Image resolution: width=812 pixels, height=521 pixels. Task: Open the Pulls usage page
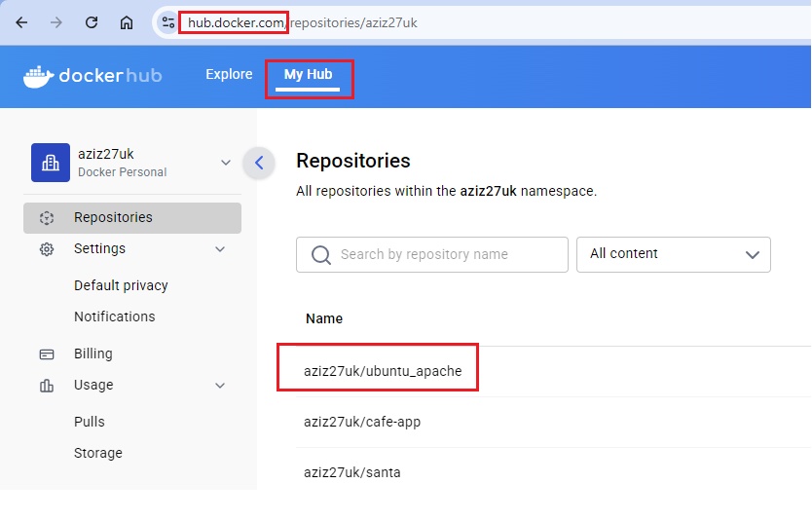pyautogui.click(x=89, y=422)
